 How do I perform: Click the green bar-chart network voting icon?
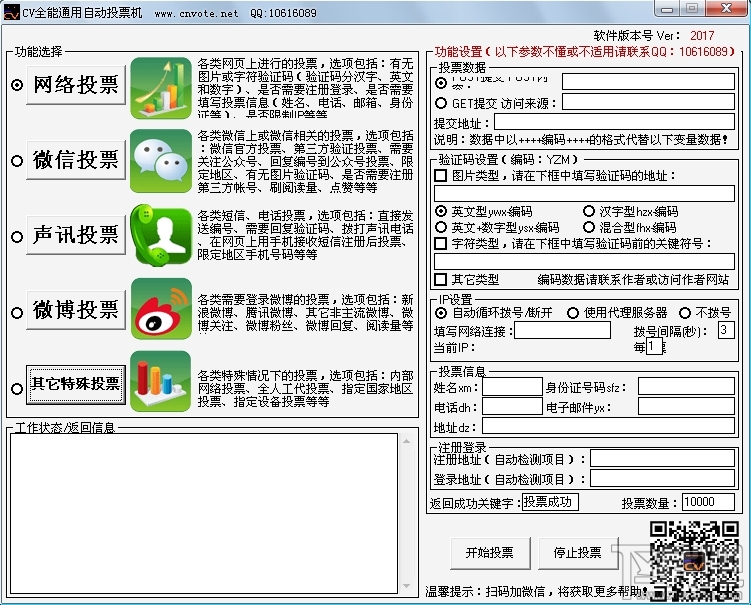point(161,88)
